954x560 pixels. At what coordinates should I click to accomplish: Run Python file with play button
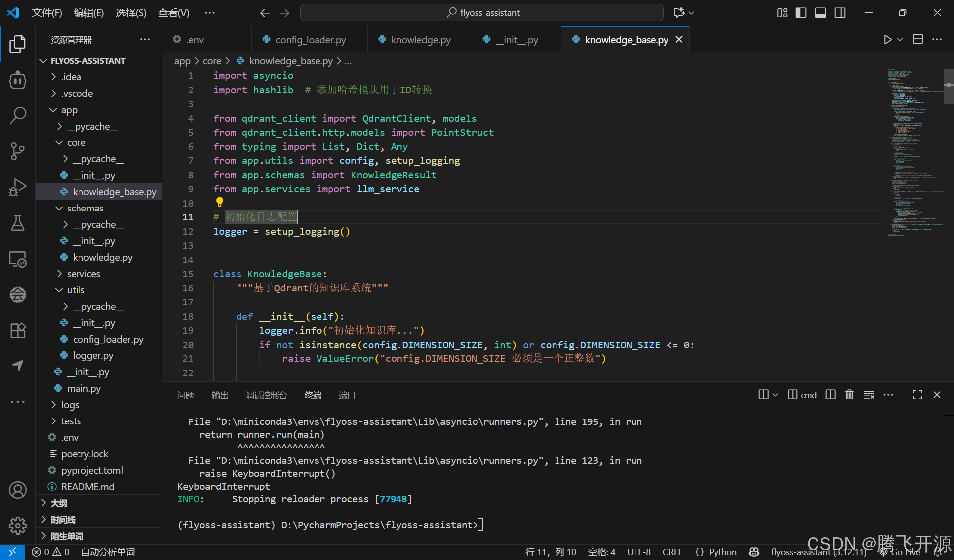tap(887, 40)
